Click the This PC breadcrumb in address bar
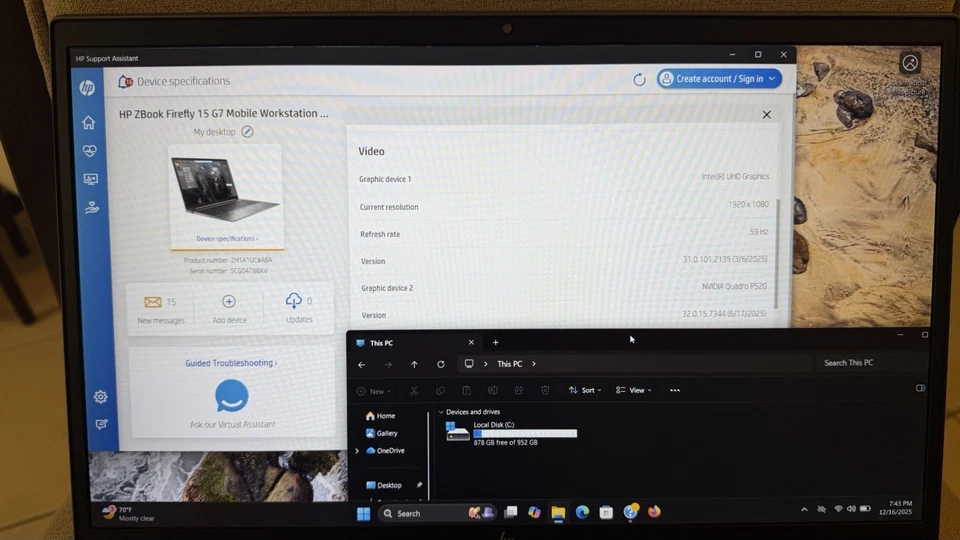The width and height of the screenshot is (960, 540). [x=509, y=364]
